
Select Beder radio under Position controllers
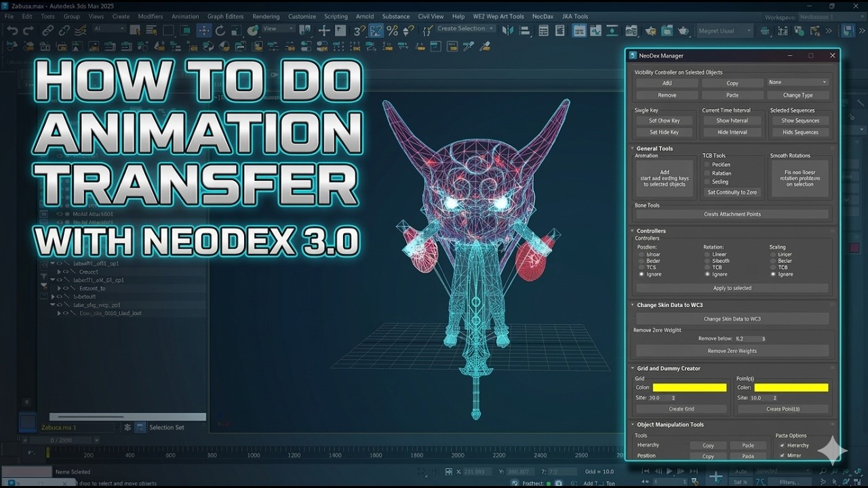[x=642, y=261]
